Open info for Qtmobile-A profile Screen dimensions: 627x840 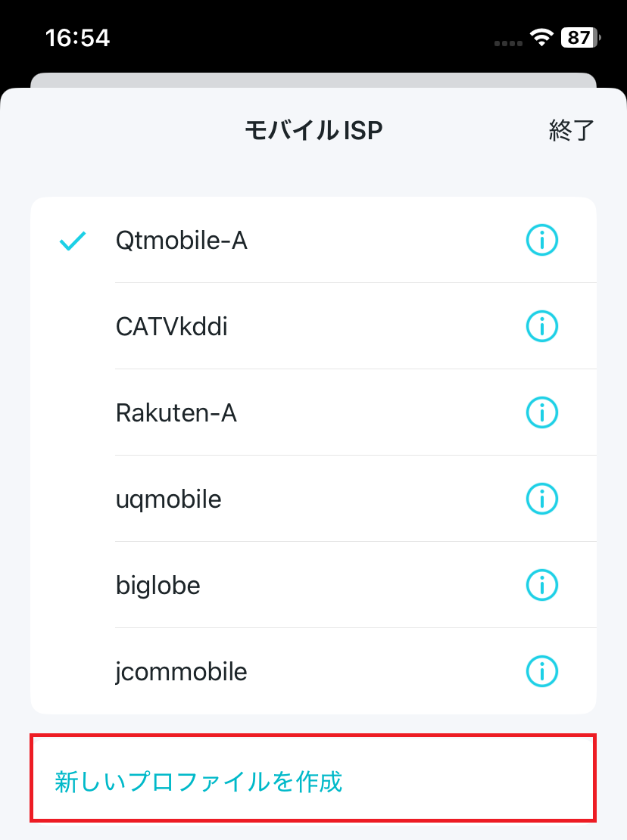pyautogui.click(x=541, y=240)
